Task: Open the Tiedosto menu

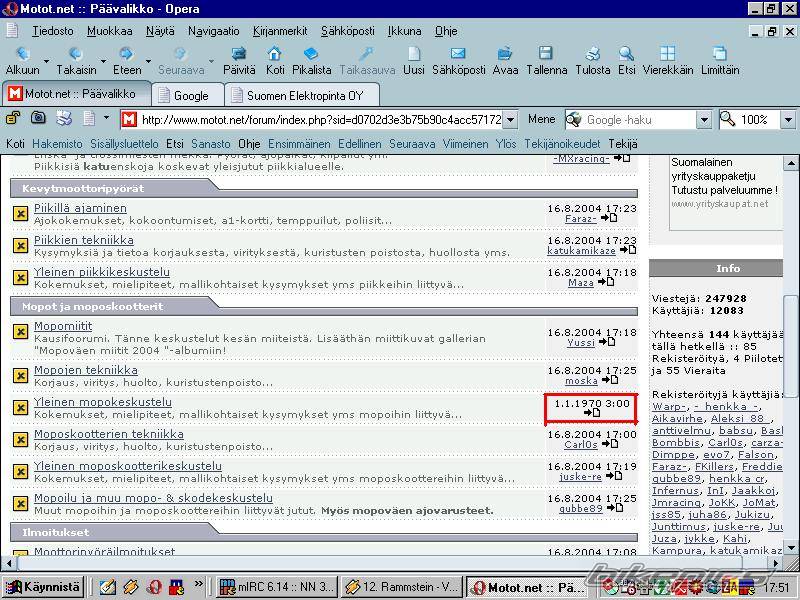Action: [x=53, y=31]
